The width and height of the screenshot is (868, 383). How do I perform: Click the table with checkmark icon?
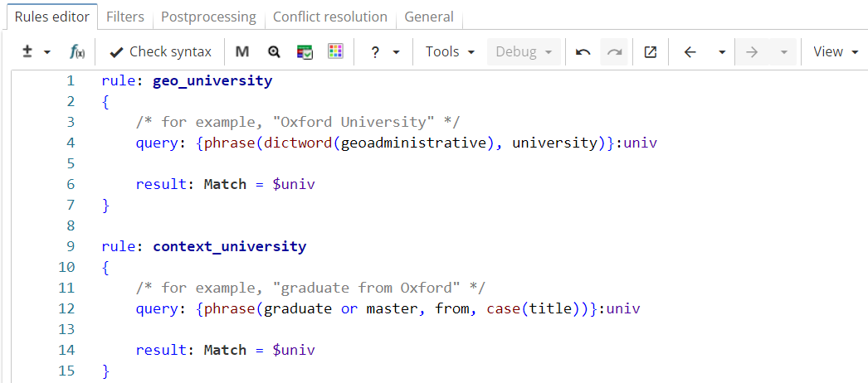305,52
